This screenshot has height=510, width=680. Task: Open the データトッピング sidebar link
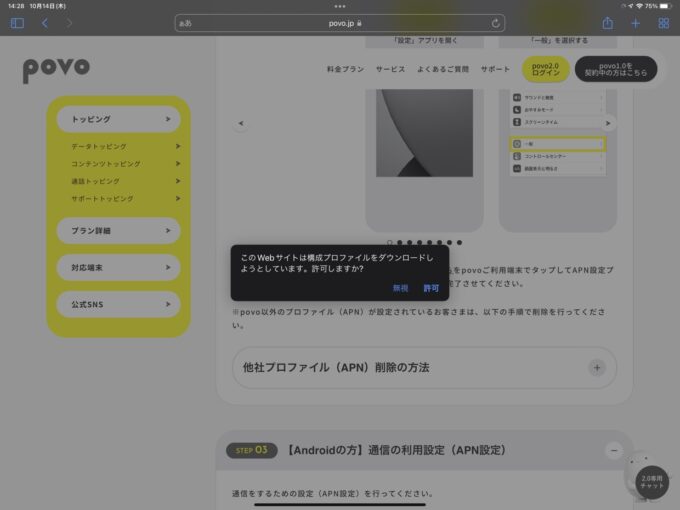click(125, 147)
